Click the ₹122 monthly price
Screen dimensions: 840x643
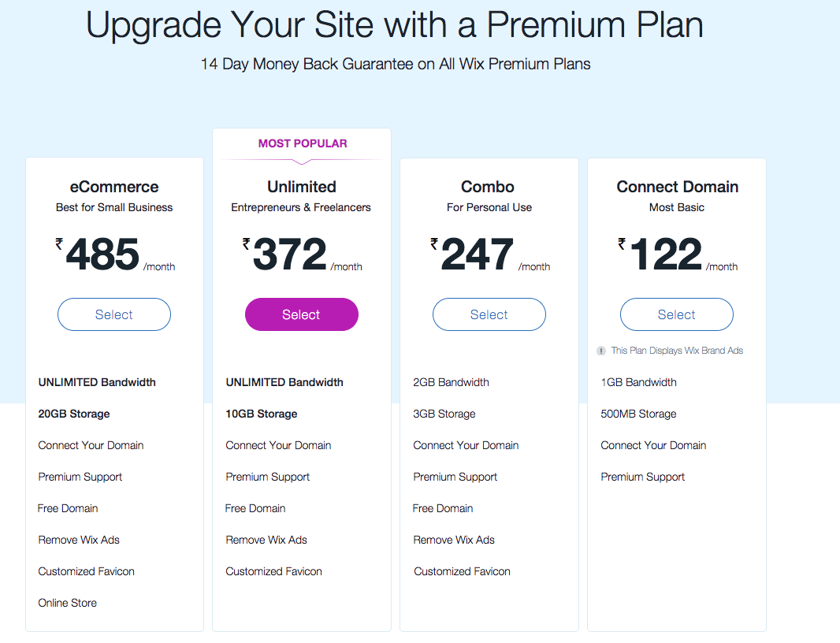[x=665, y=255]
